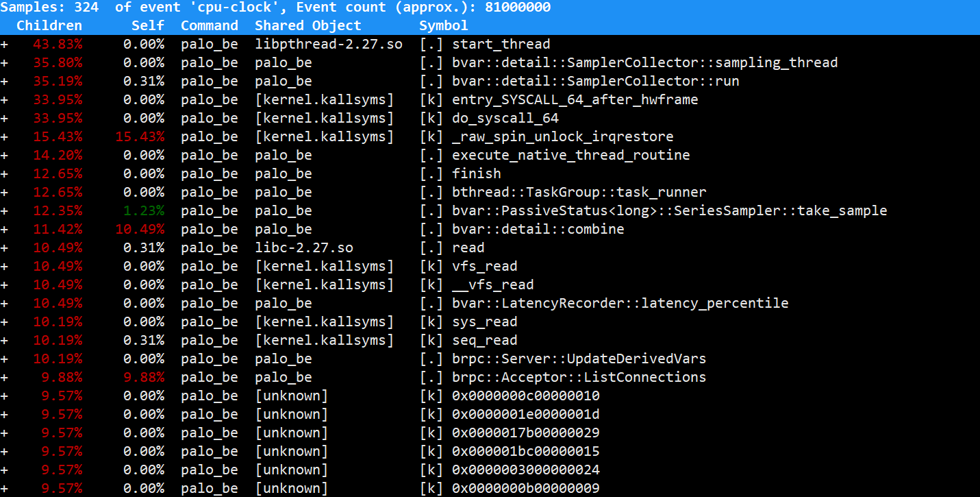Expand the plus sign for the execute_native_thread_routine row
Image resolution: width=980 pixels, height=497 pixels.
[x=4, y=155]
